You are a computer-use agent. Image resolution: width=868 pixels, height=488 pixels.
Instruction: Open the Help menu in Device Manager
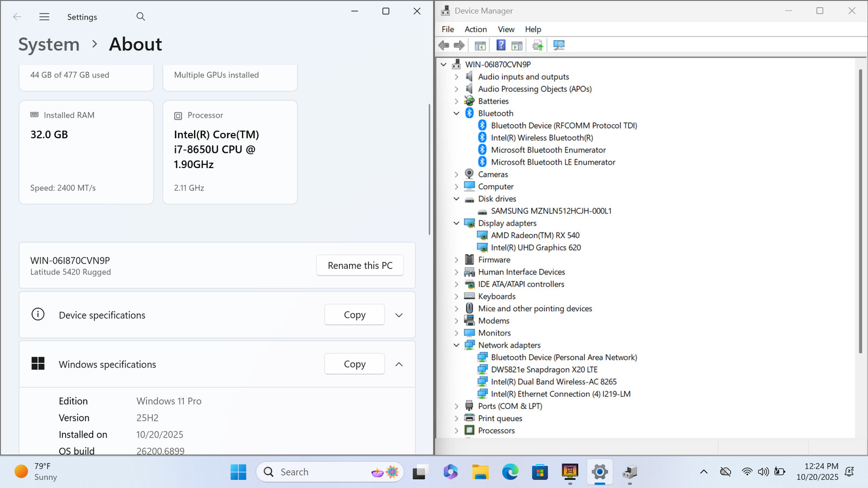533,29
